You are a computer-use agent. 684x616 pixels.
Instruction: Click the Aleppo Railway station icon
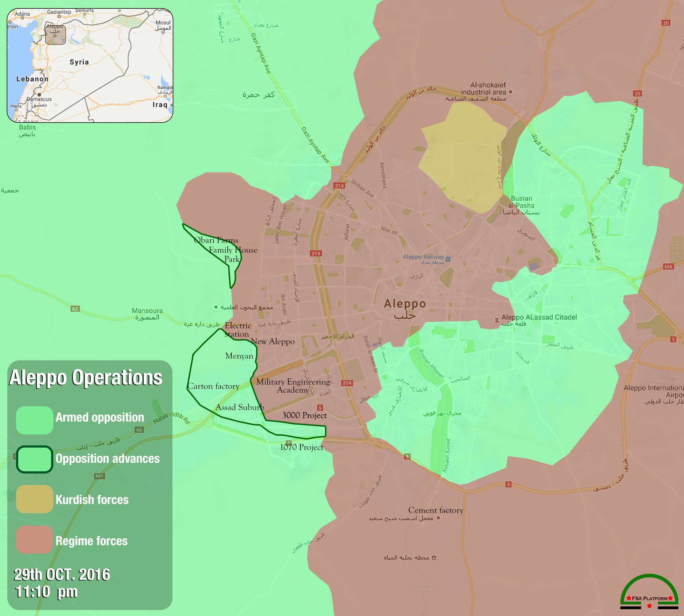pyautogui.click(x=448, y=259)
